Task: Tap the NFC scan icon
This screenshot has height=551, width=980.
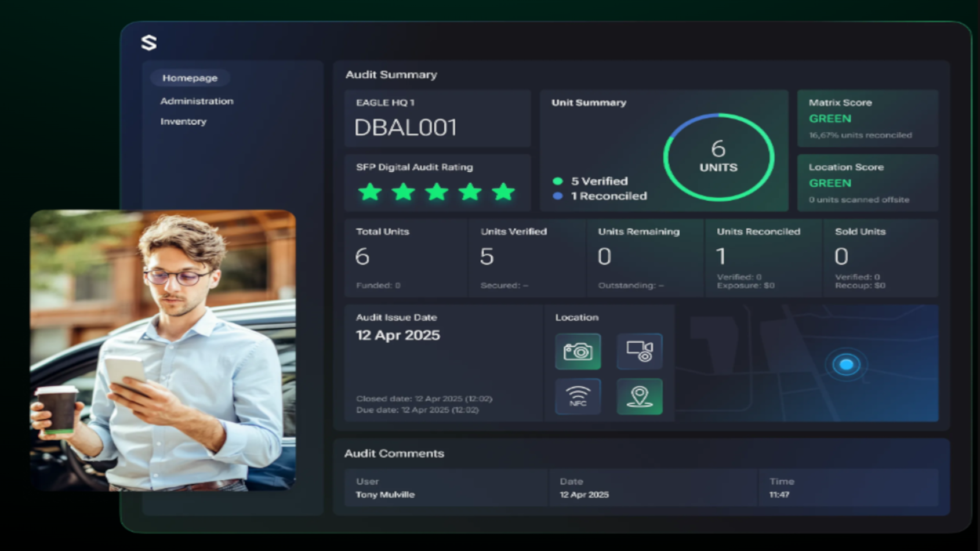Action: coord(578,397)
